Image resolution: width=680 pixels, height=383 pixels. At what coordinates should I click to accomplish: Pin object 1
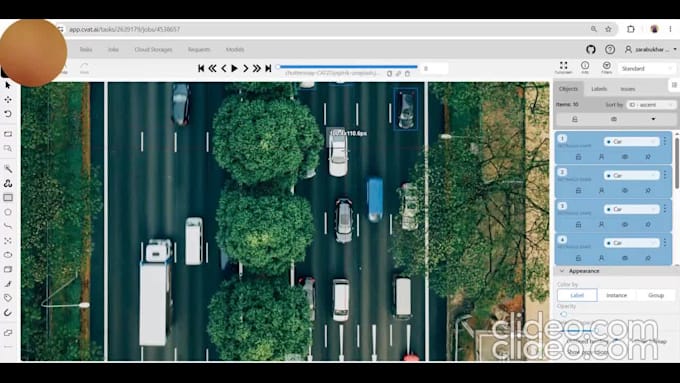click(648, 157)
